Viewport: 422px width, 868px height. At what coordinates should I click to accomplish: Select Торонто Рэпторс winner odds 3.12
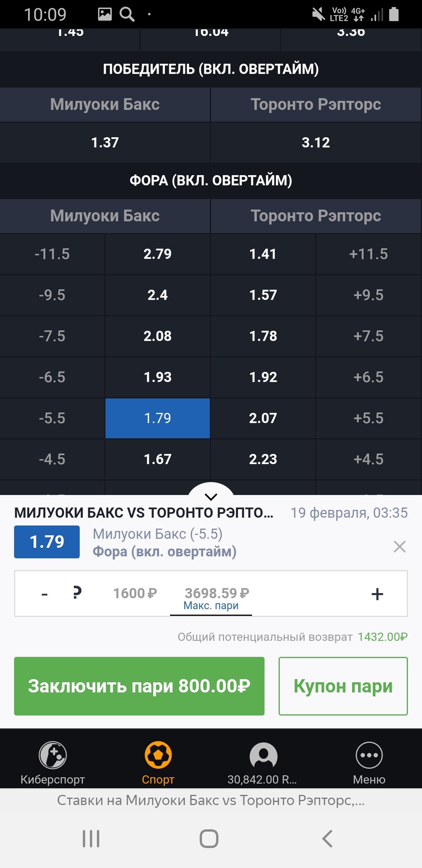[x=316, y=143]
